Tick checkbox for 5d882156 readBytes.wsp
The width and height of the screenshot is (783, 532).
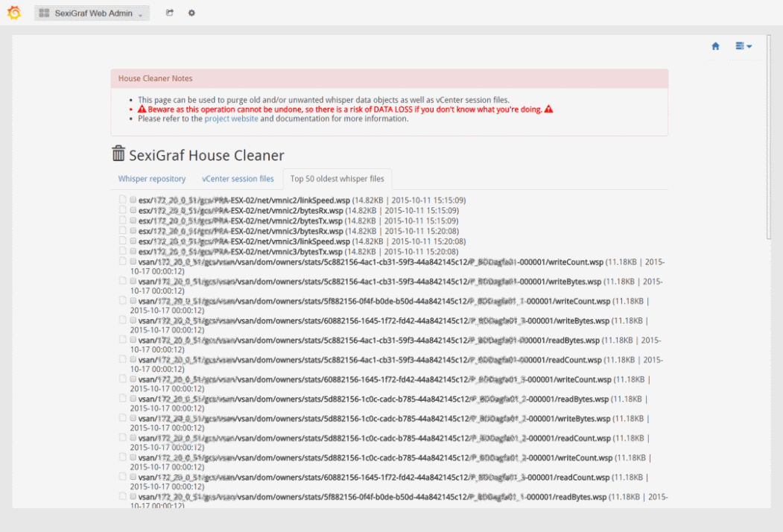point(133,399)
